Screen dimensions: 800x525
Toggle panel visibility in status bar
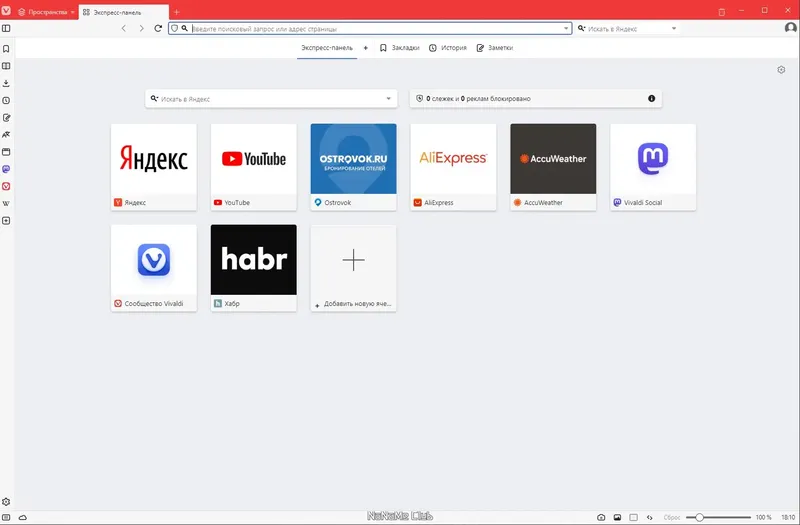click(6, 517)
